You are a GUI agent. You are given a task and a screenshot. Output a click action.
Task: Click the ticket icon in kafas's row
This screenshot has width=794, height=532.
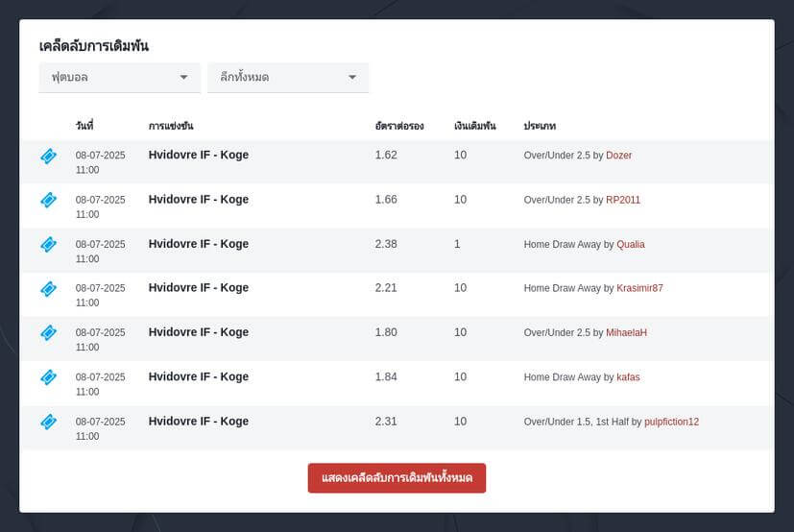click(49, 377)
